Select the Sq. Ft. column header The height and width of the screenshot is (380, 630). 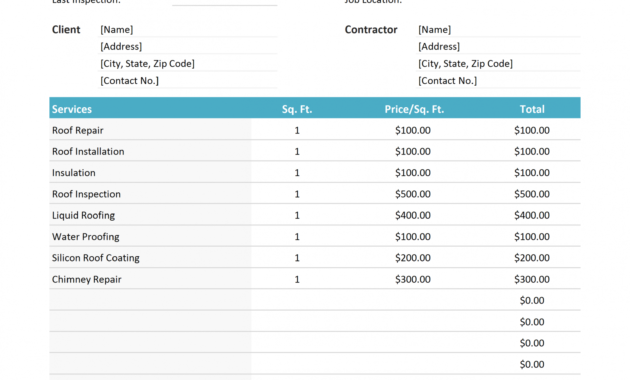coord(297,109)
